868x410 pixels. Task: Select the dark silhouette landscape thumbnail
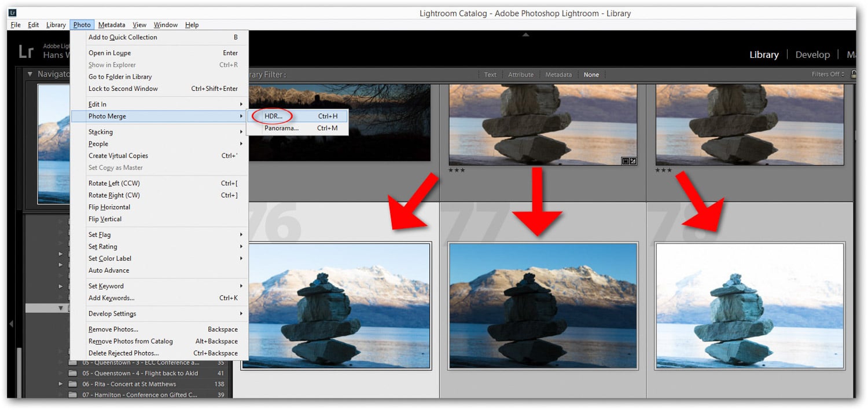click(x=339, y=122)
